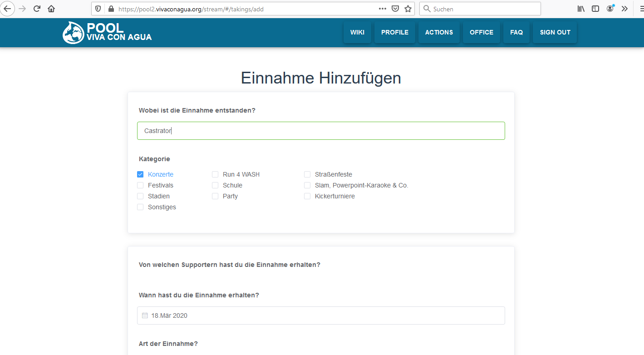The height and width of the screenshot is (355, 644).
Task: Select the Kickerturniere checkbox
Action: tap(307, 196)
